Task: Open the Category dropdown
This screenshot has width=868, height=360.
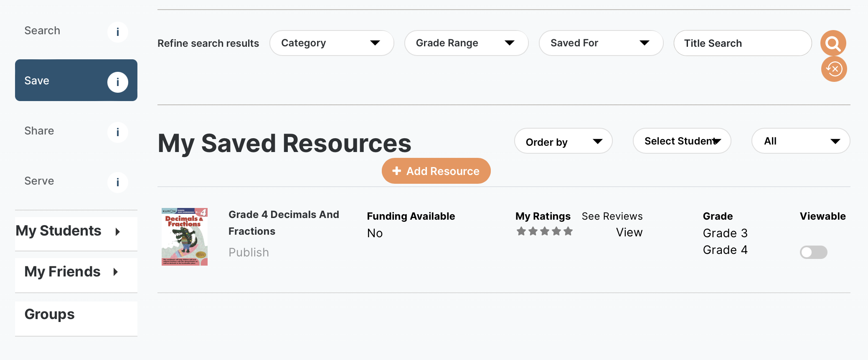Action: tap(331, 43)
